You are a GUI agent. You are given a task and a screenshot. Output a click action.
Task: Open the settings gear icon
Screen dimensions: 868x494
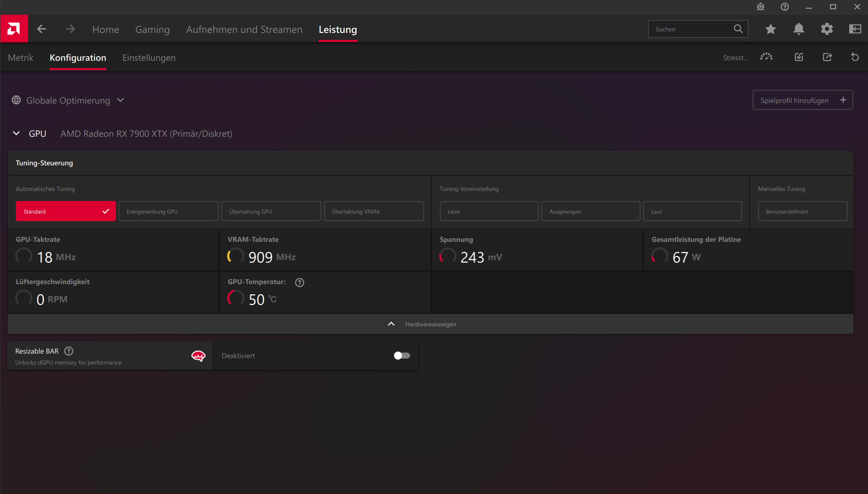pos(827,29)
